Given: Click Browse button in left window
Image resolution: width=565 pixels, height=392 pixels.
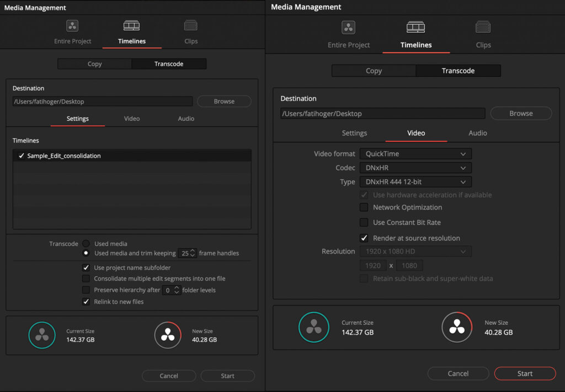Looking at the screenshot, I should [x=224, y=101].
